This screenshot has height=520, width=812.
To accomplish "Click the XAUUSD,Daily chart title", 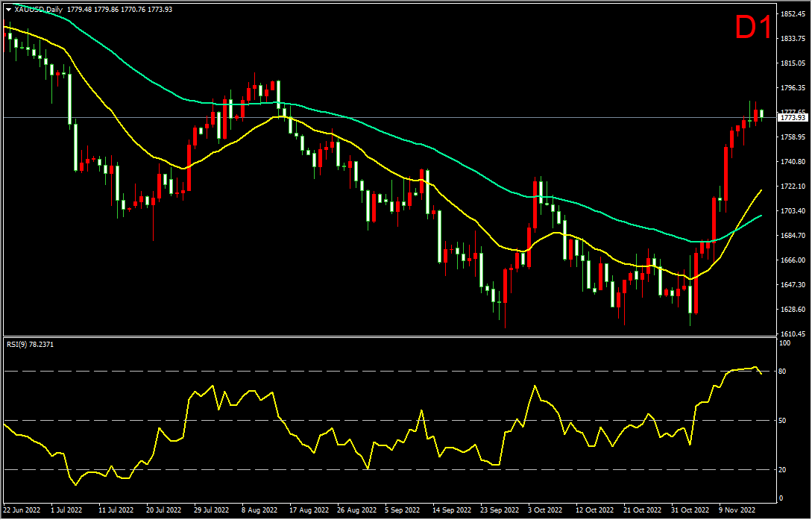I will 37,9.
